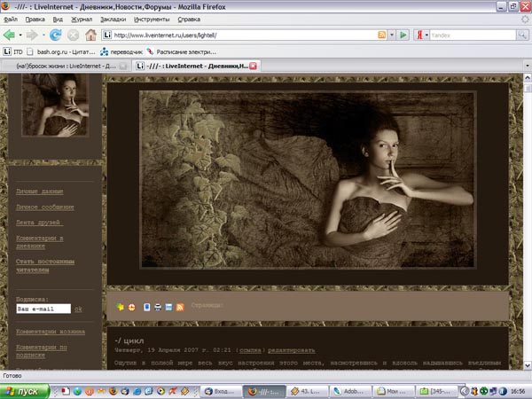Open the ITD bookmark in the bookmarks toolbar
The height and width of the screenshot is (399, 532).
coord(13,52)
